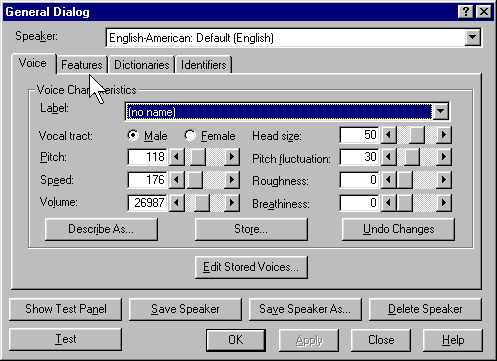
Task: Increase Breathiness with the right arrow
Action: coord(444,203)
